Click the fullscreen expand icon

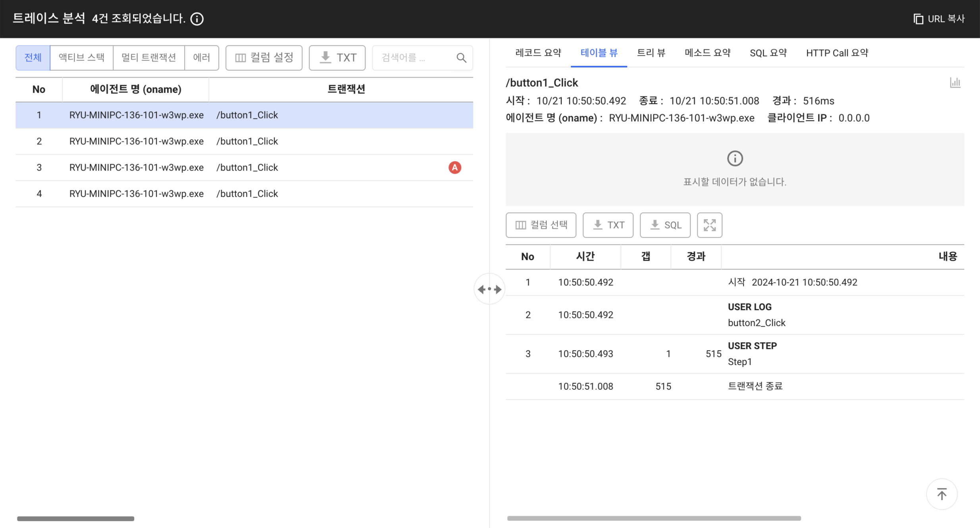(x=709, y=225)
